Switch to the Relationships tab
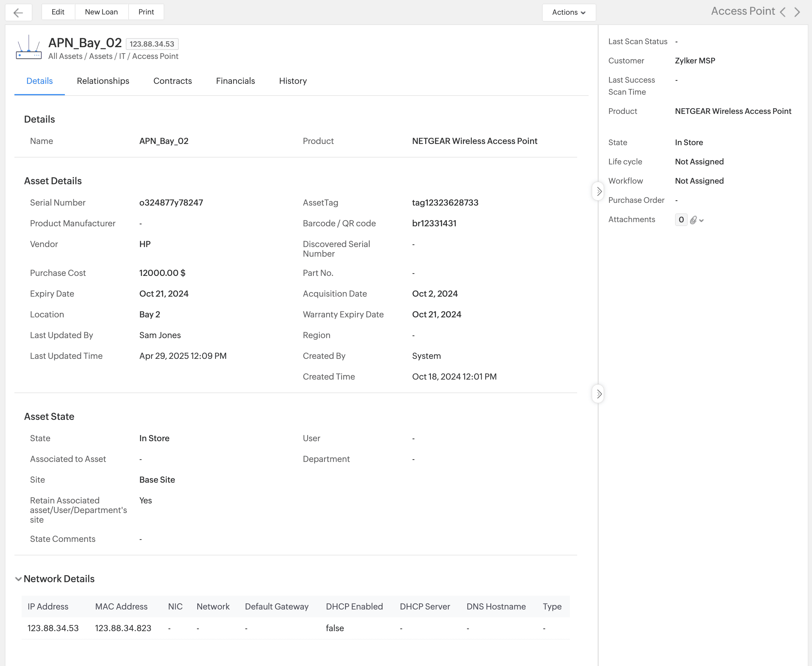Image resolution: width=812 pixels, height=666 pixels. pyautogui.click(x=103, y=81)
